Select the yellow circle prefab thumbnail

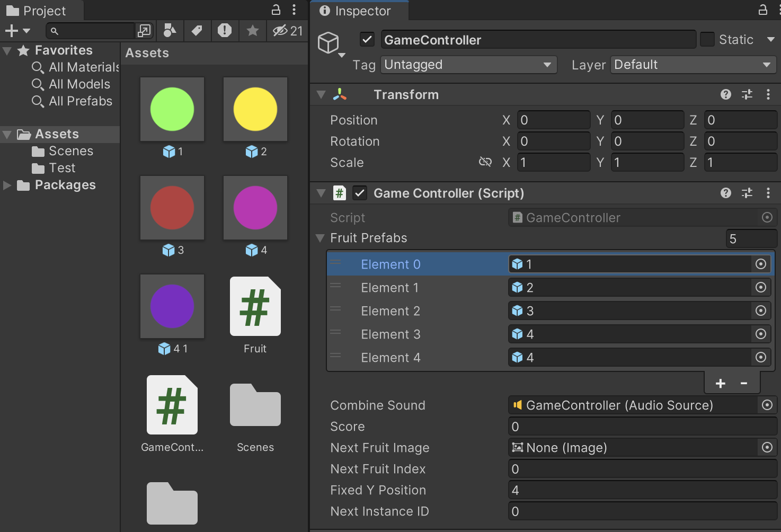(255, 110)
